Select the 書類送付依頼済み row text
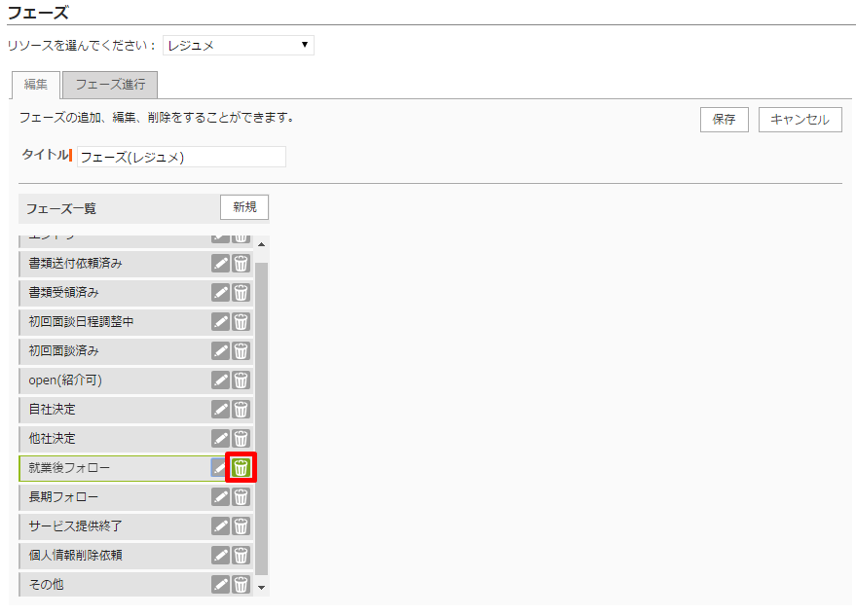Viewport: 856px width, 616px height. tap(75, 264)
